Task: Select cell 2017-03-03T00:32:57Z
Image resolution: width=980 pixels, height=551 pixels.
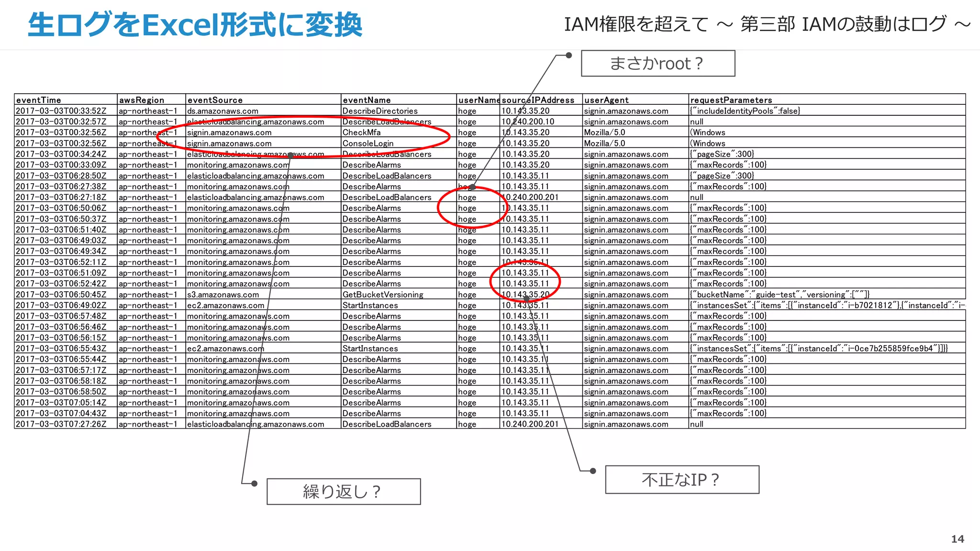Action: tap(66, 121)
